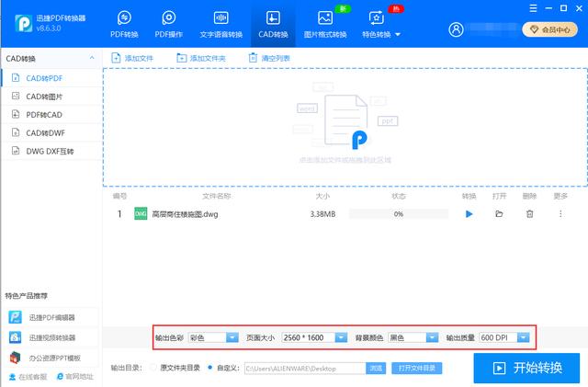Click the DWG file type icon

click(x=141, y=214)
